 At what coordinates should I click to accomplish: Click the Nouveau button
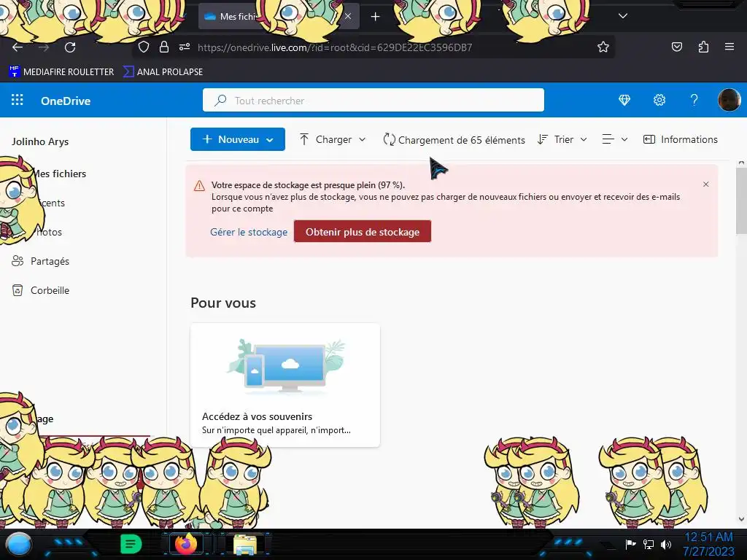click(x=238, y=139)
